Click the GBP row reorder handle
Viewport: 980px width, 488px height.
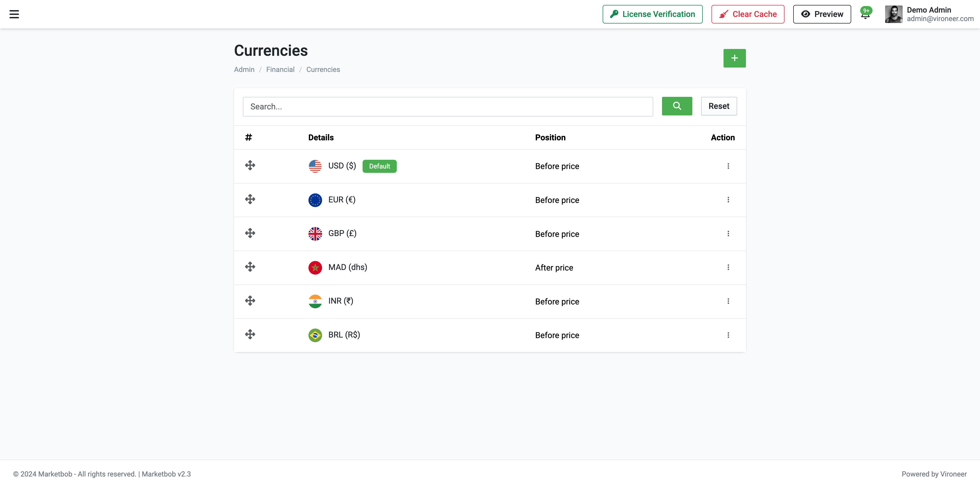click(250, 233)
